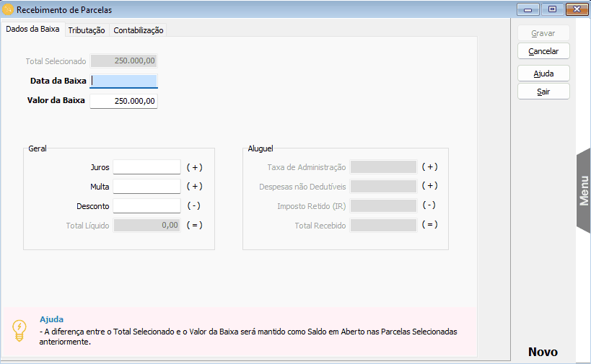Screen dimensions: 591x364
Task: Open help with the Ajuda button
Action: coord(543,74)
